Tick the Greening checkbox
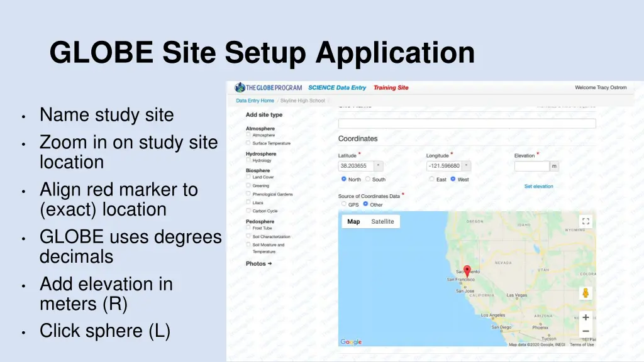The height and width of the screenshot is (362, 644). [x=248, y=185]
